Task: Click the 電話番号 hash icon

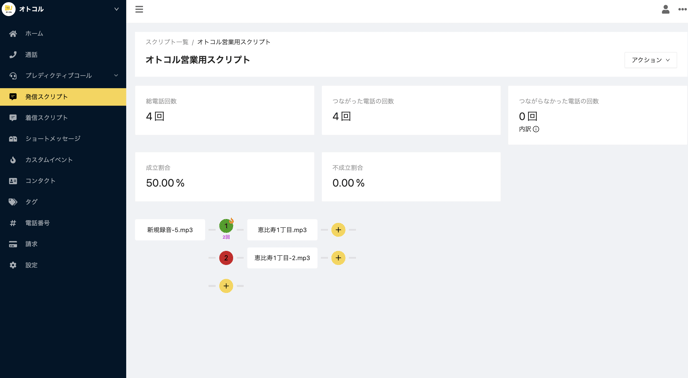Action: pyautogui.click(x=13, y=223)
